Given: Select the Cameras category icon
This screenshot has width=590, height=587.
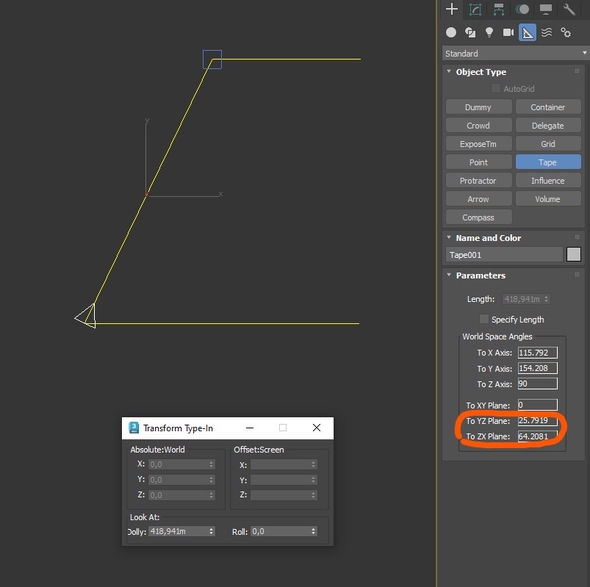Looking at the screenshot, I should [x=508, y=33].
